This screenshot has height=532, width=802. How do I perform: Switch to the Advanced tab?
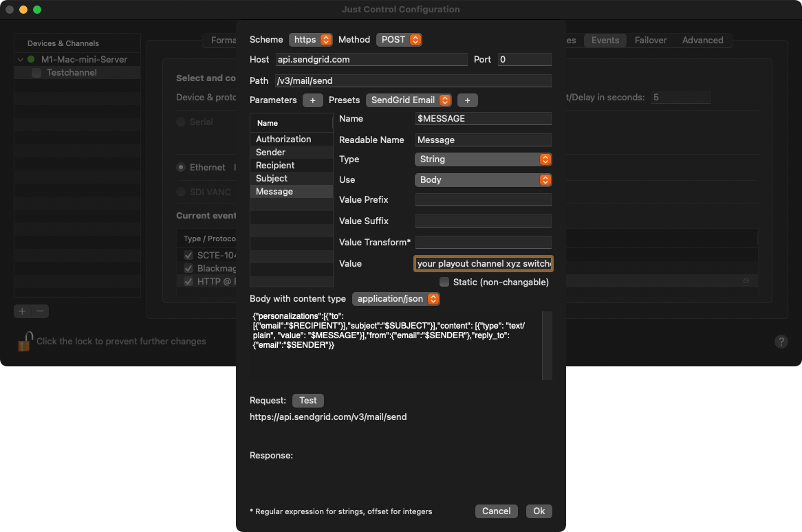click(703, 41)
